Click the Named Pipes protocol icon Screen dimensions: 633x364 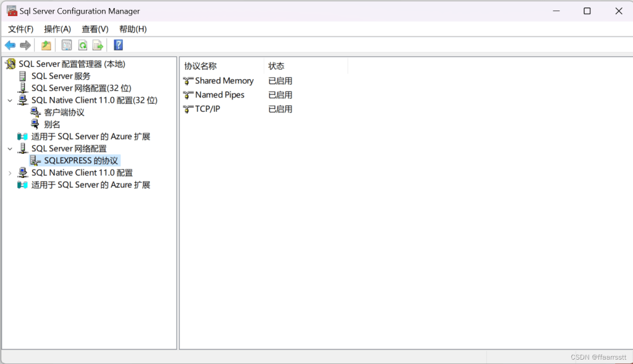coord(187,95)
